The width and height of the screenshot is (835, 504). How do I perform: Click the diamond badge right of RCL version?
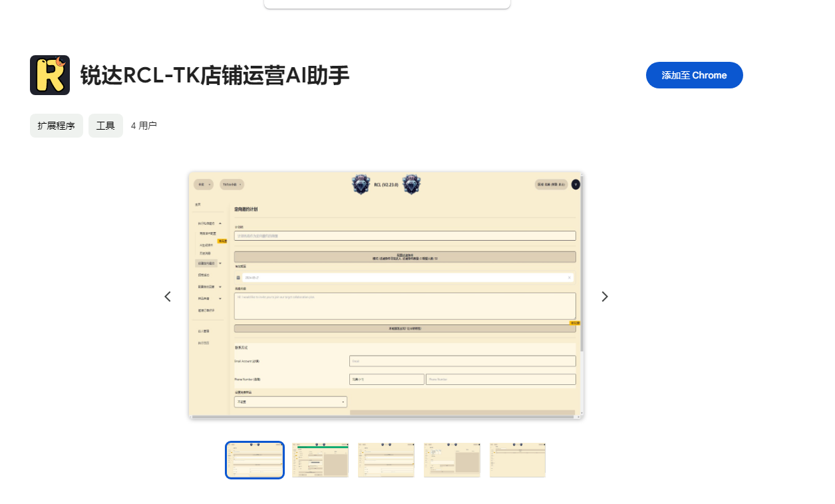point(411,184)
